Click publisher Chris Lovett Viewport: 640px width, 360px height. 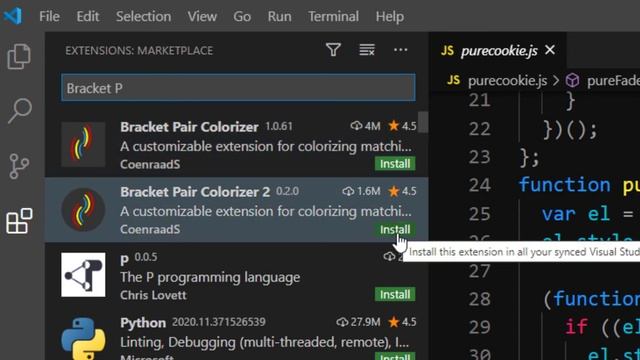point(153,295)
